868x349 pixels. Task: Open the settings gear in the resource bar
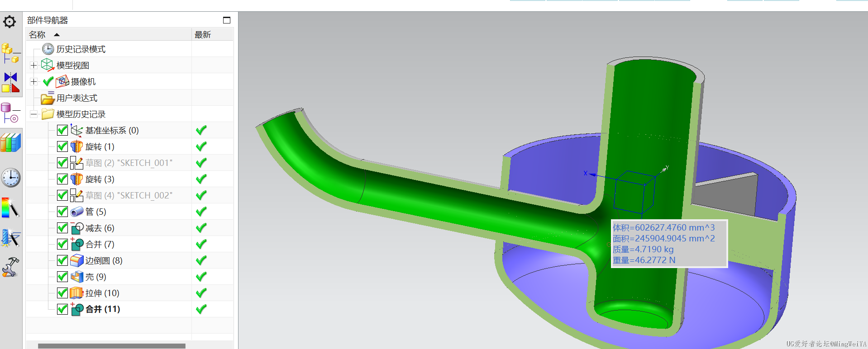click(10, 21)
